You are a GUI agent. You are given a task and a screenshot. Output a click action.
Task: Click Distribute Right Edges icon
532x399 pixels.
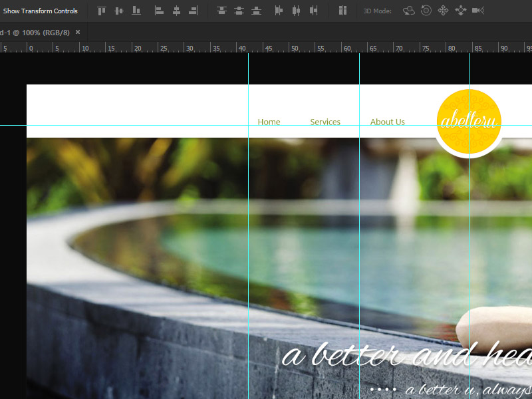point(313,11)
